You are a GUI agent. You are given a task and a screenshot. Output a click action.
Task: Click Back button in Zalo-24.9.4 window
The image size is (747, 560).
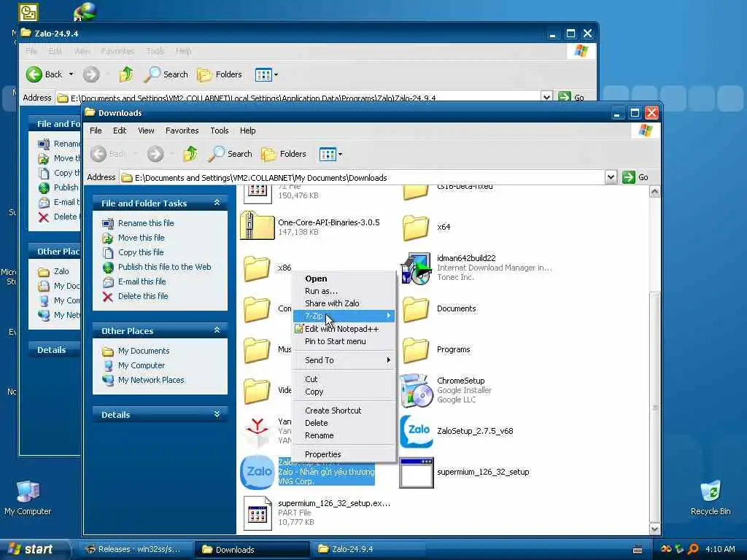[44, 74]
